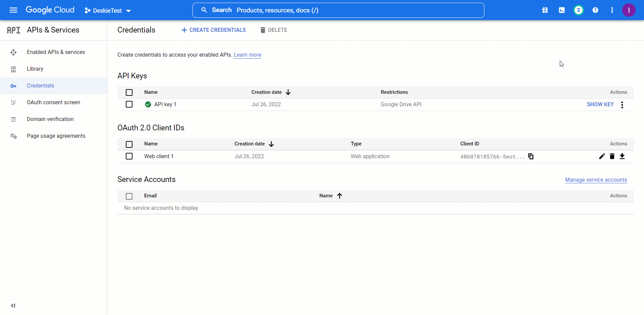Click the Credentials key icon

(x=13, y=86)
